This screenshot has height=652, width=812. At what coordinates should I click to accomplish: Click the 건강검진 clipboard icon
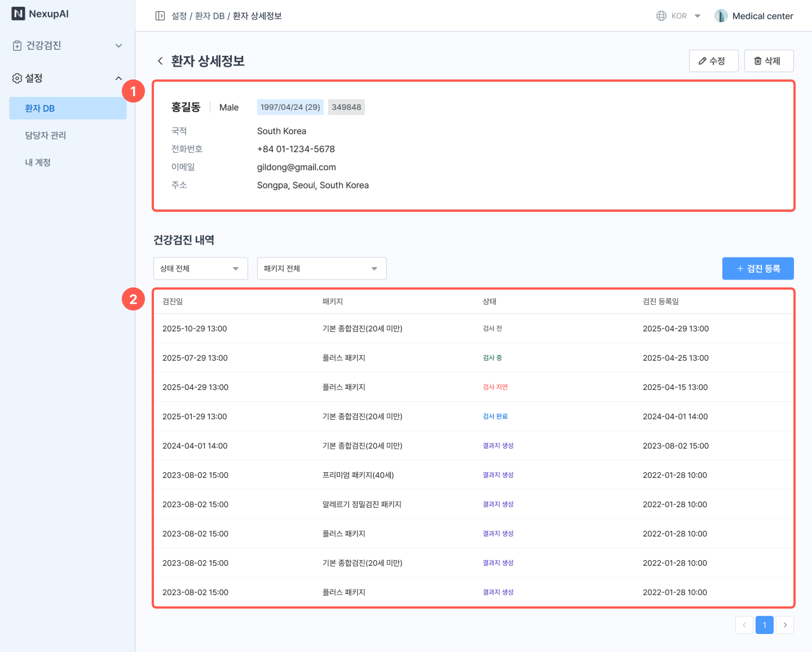[17, 46]
